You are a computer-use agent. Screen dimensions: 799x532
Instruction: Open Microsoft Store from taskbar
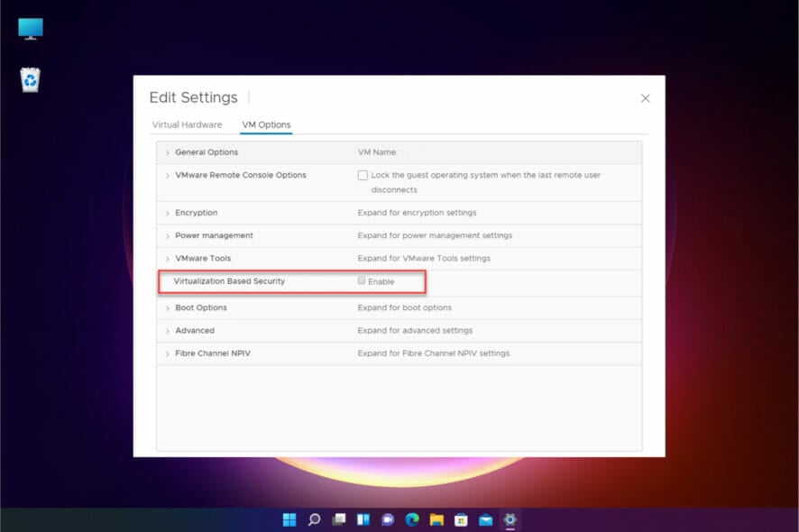tap(461, 519)
